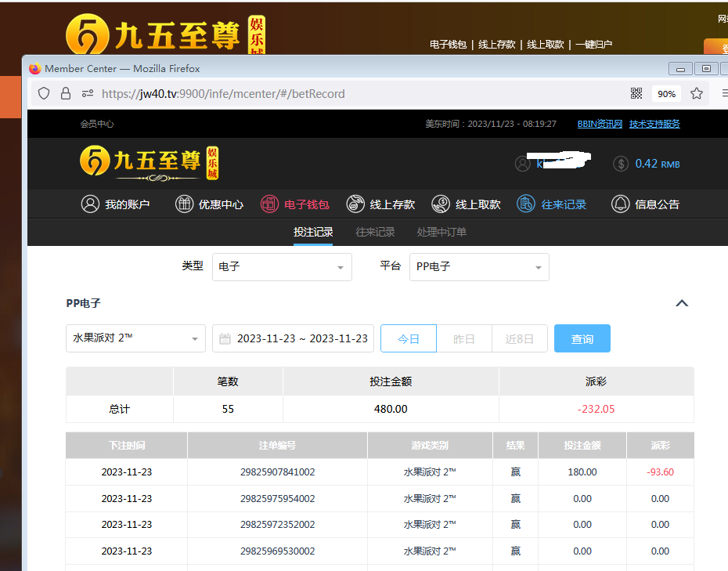Switch to the 处理中订单 tab
Screen dimensions: 728x571
tap(441, 232)
